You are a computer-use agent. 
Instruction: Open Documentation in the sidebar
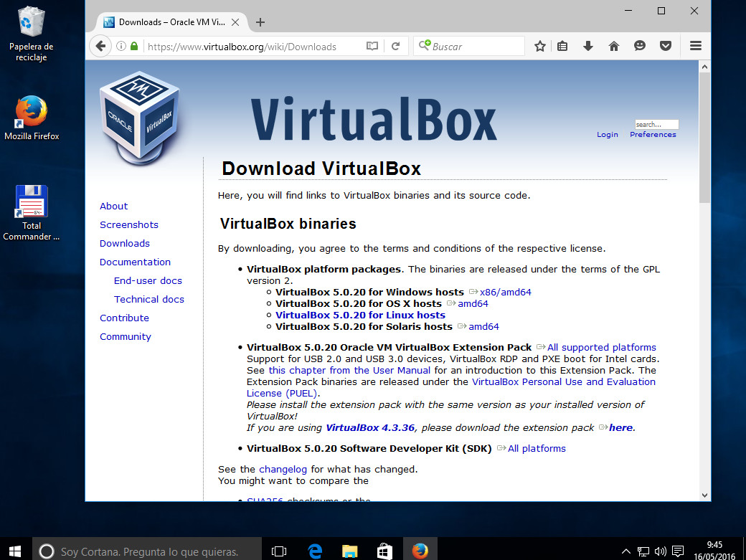[x=135, y=262]
